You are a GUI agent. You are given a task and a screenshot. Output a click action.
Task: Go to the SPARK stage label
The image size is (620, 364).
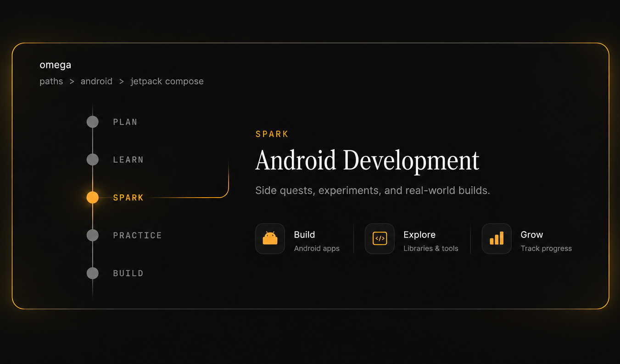coord(128,198)
